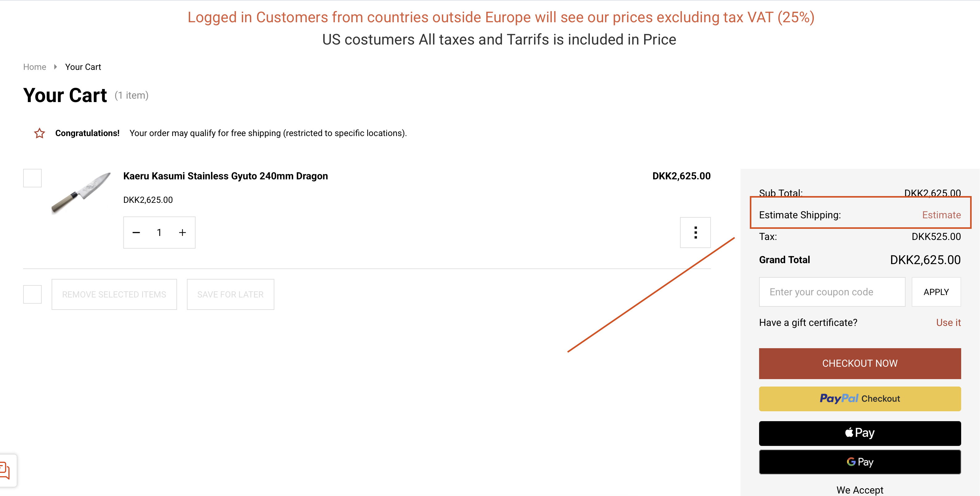
Task: Pay with the Google Pay button
Action: (x=860, y=462)
